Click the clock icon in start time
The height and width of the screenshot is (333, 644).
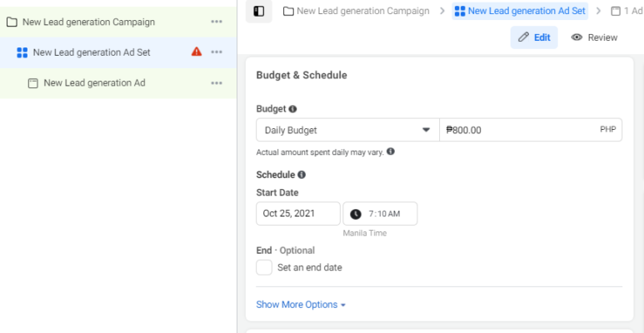[356, 214]
